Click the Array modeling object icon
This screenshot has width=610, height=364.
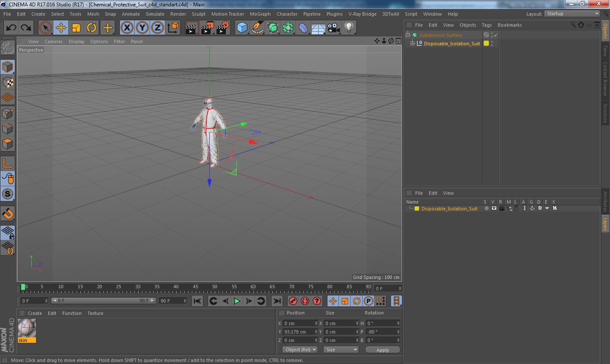point(288,28)
